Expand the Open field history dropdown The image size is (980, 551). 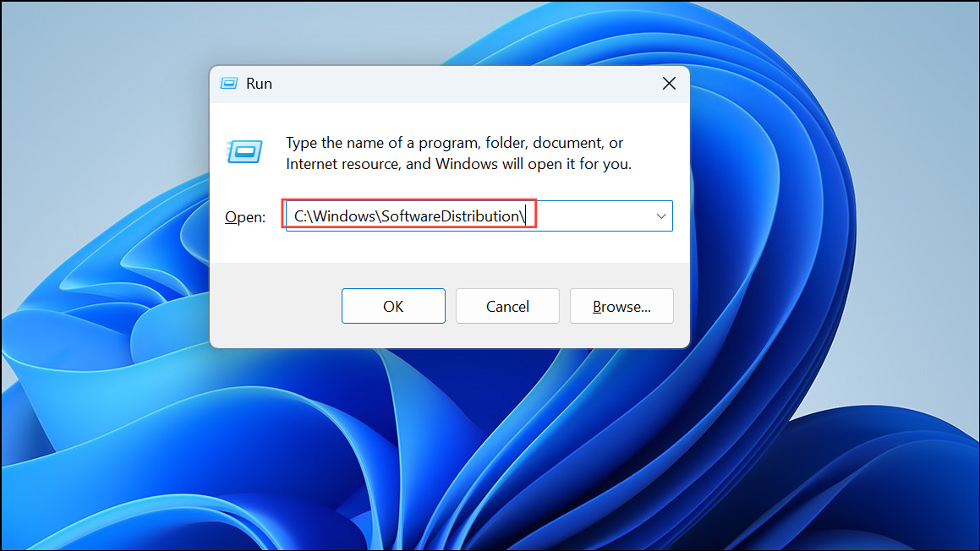click(660, 216)
